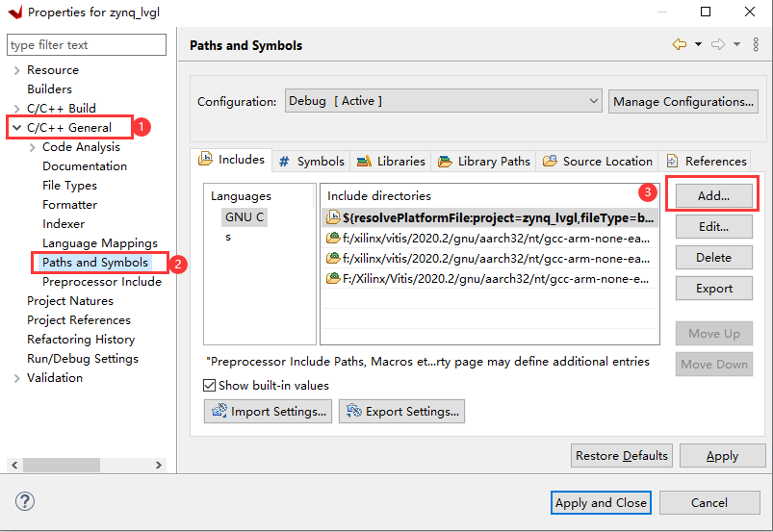Switch to the Library Paths tab
This screenshot has height=532, width=773.
(x=483, y=161)
